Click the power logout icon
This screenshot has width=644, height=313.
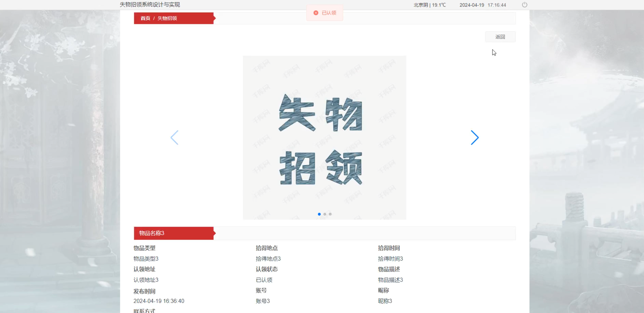click(524, 5)
